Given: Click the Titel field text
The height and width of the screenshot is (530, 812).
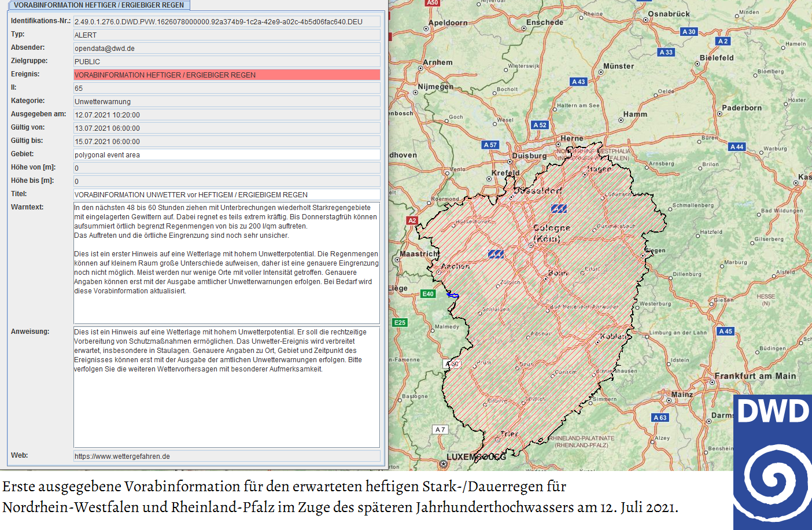Looking at the screenshot, I should pos(227,194).
